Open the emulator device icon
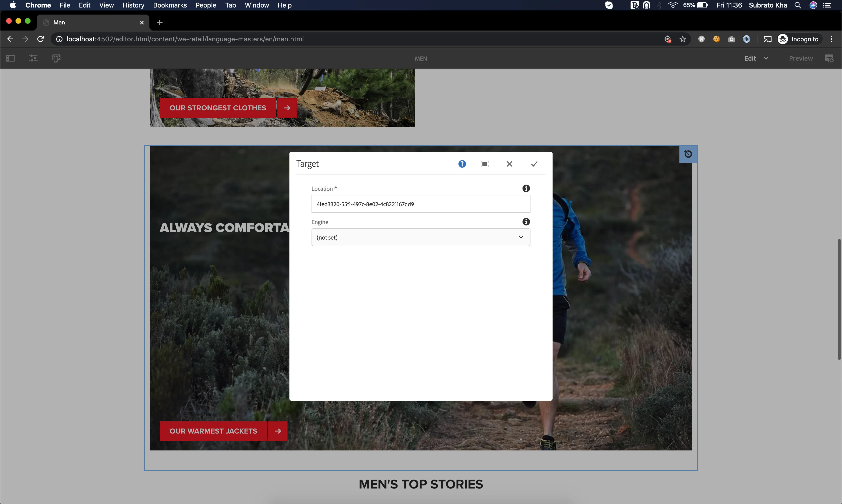Viewport: 842px width, 504px height. 56,58
